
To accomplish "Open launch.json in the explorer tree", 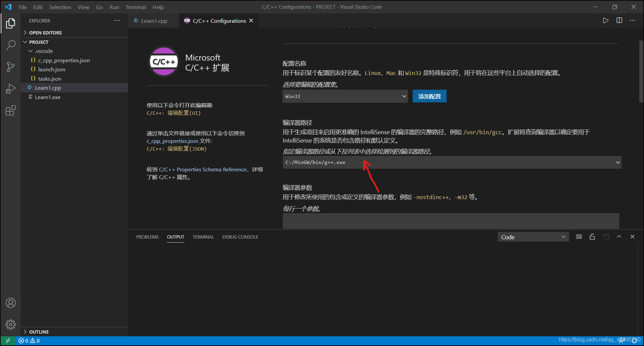I will 52,70.
